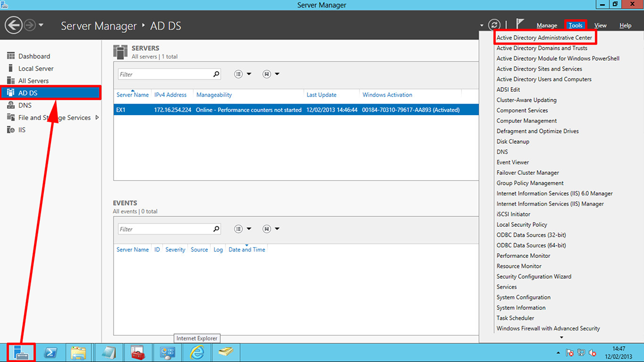Open the View menu
The image size is (644, 362).
click(x=600, y=26)
